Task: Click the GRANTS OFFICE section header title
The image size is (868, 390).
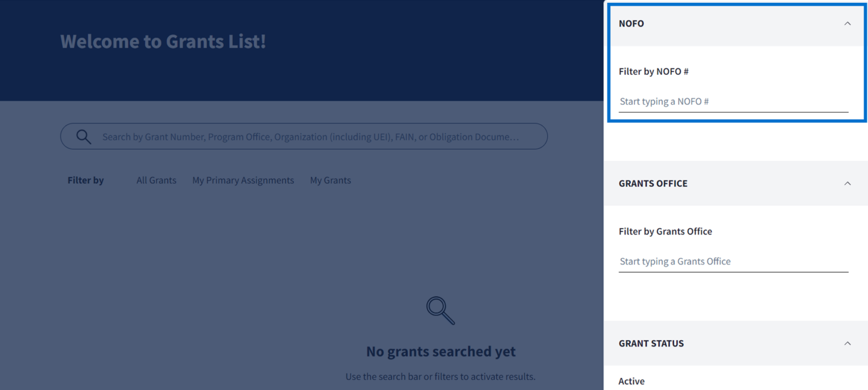Action: 653,184
